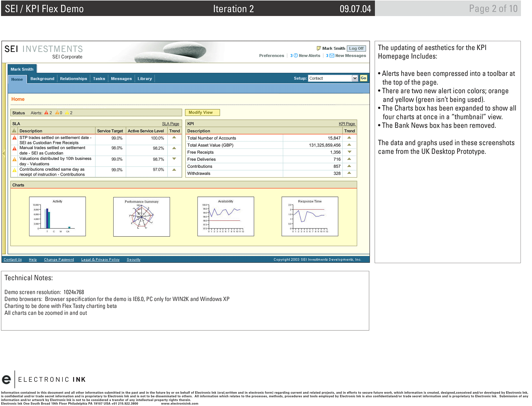Click the orange alert icon in Status bar
Screen dimensions: 532x406
pyautogui.click(x=57, y=113)
